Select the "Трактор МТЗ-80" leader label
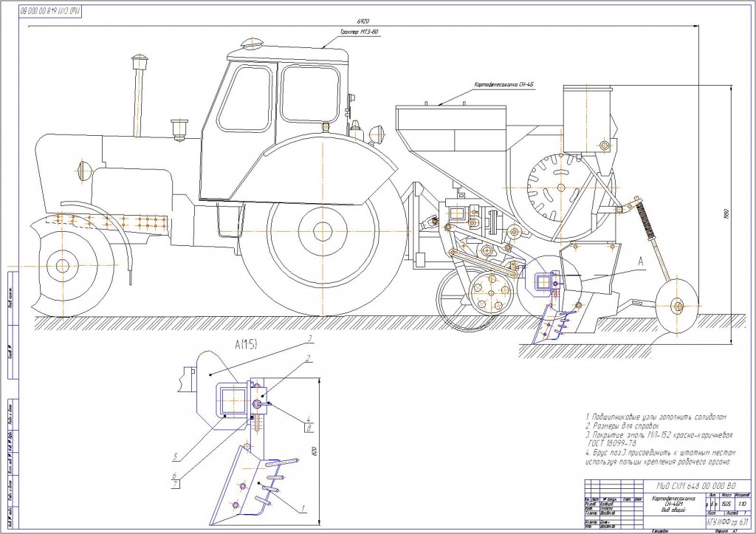The height and width of the screenshot is (534, 756). tap(360, 32)
